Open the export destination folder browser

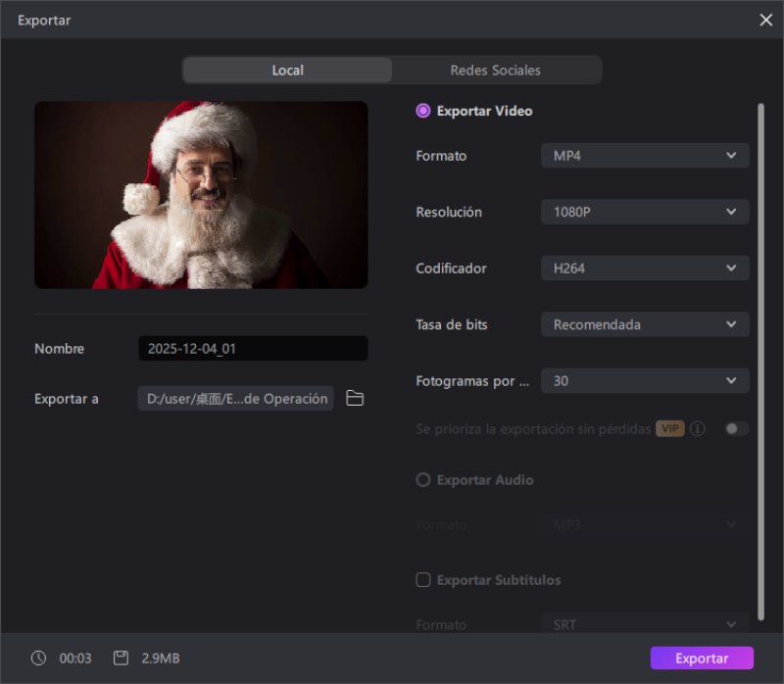[x=354, y=399]
